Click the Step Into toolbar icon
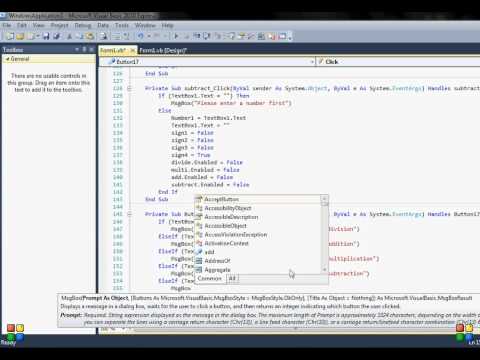This screenshot has height=360, width=480. tap(196, 36)
